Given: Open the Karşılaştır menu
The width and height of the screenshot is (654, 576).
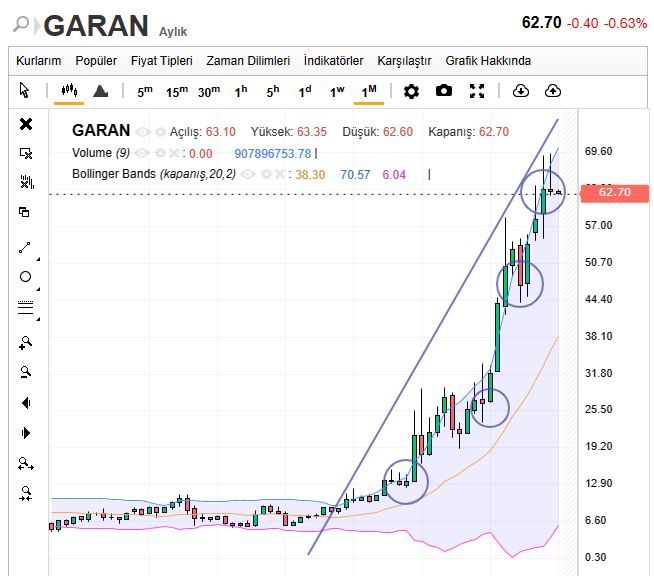Looking at the screenshot, I should 404,61.
